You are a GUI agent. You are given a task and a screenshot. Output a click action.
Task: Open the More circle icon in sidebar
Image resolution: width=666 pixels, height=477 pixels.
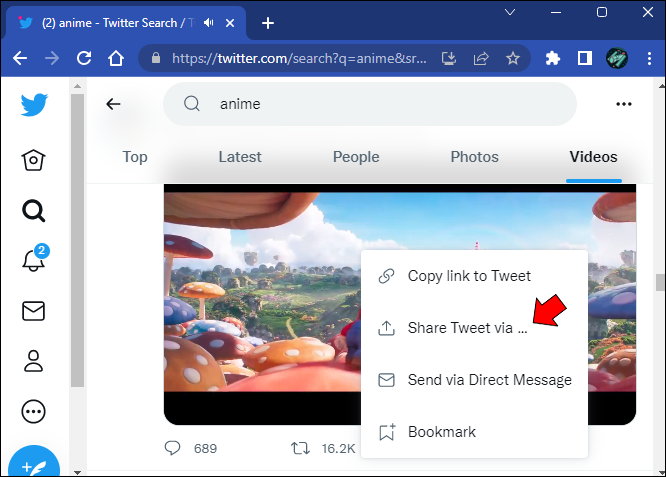click(33, 411)
